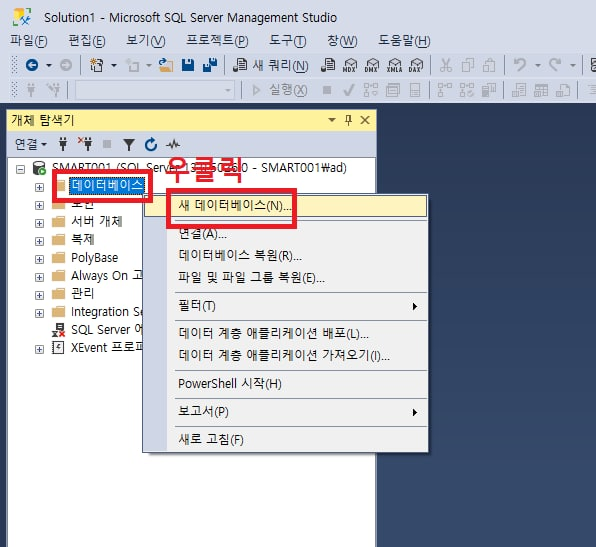Click the Activity Monitor pulse icon
Screen dimensions: 596x547
(x=173, y=144)
